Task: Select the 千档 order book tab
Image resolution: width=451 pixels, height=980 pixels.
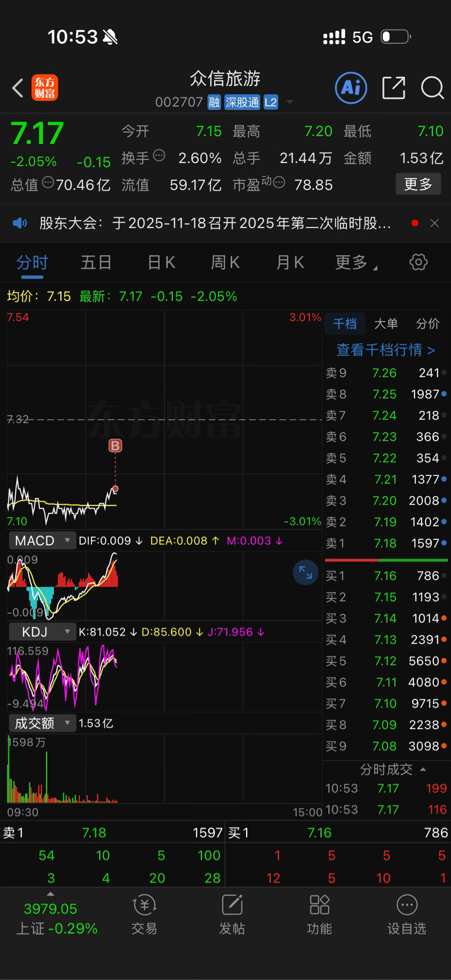Action: click(345, 323)
